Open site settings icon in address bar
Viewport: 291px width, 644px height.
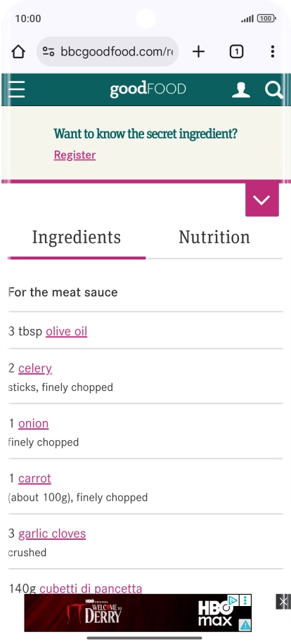click(x=48, y=52)
